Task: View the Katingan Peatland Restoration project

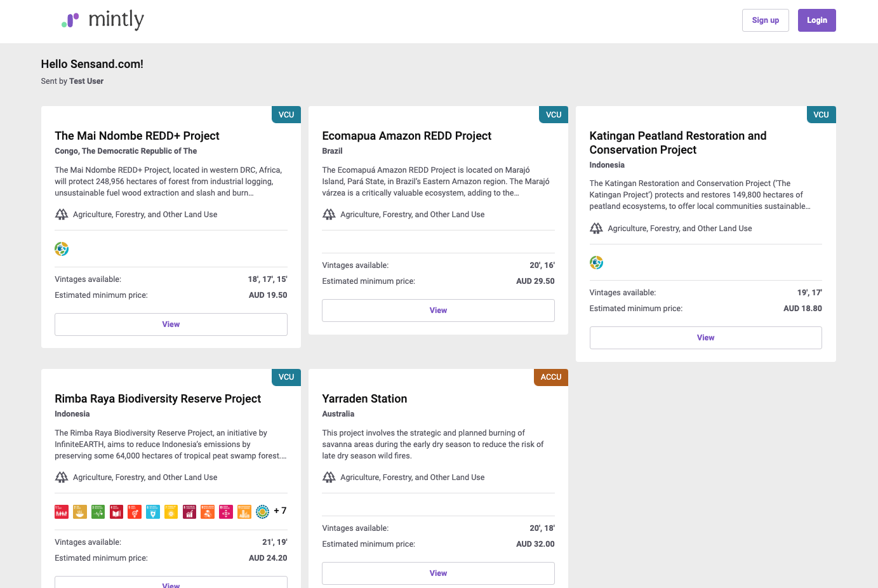Action: click(705, 338)
